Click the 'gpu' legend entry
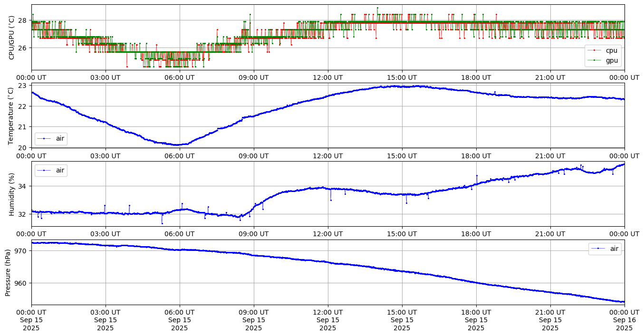Screen dimensions: 644x336 click(603, 60)
